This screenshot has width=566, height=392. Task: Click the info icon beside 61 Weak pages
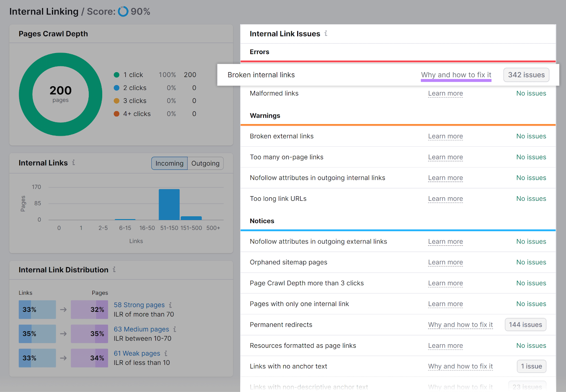(166, 353)
